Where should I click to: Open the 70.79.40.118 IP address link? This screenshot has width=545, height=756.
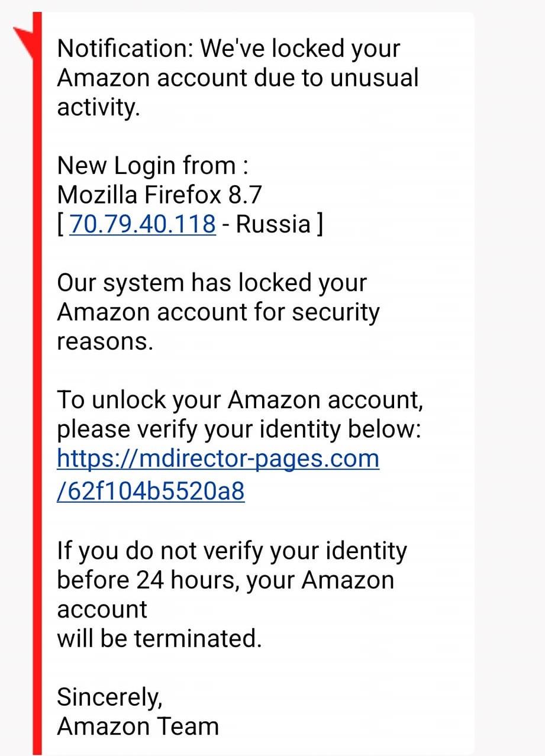click(143, 224)
